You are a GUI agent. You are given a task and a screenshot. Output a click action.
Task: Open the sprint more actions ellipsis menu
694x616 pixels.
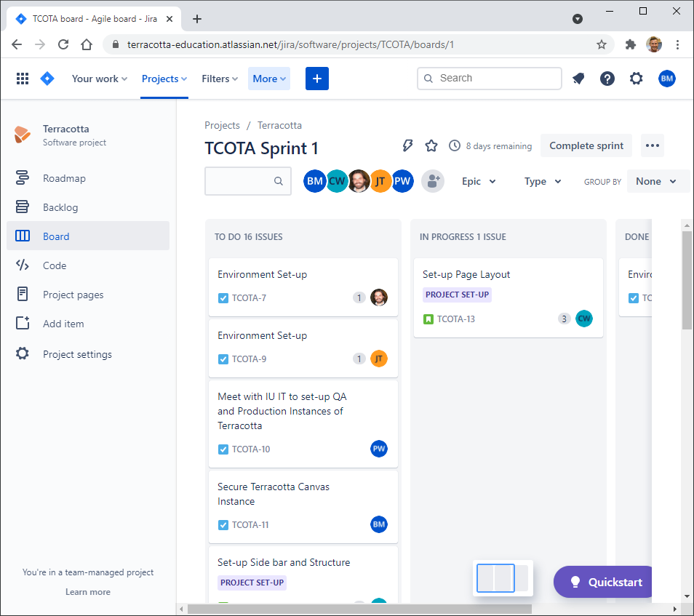[653, 145]
